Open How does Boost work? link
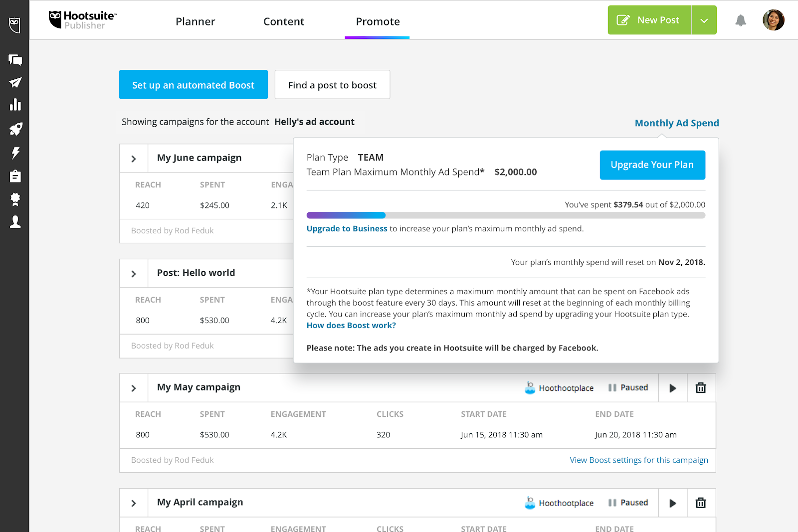 pos(351,325)
